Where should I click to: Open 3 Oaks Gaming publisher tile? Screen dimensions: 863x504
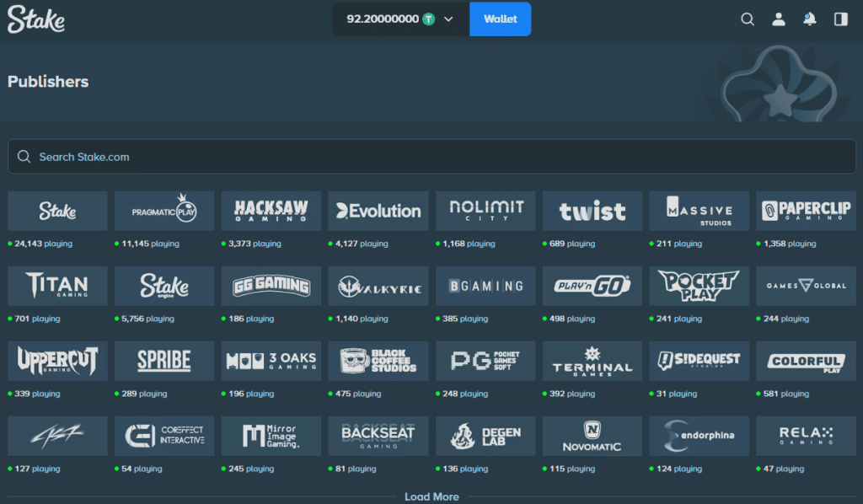(x=271, y=361)
